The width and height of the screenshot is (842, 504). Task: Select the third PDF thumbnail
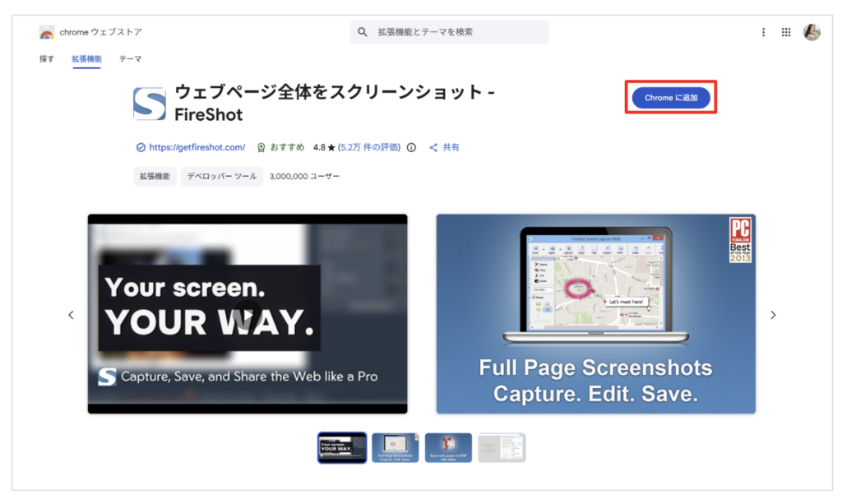point(448,447)
